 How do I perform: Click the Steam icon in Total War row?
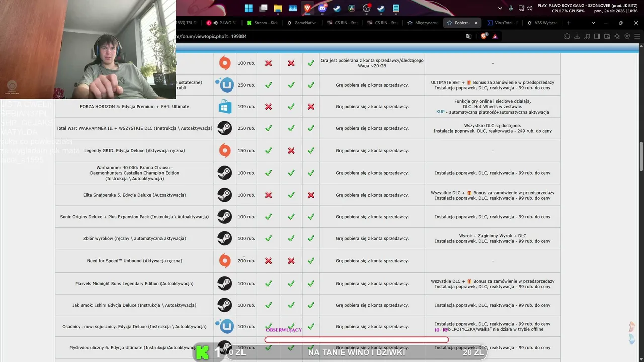pyautogui.click(x=225, y=128)
